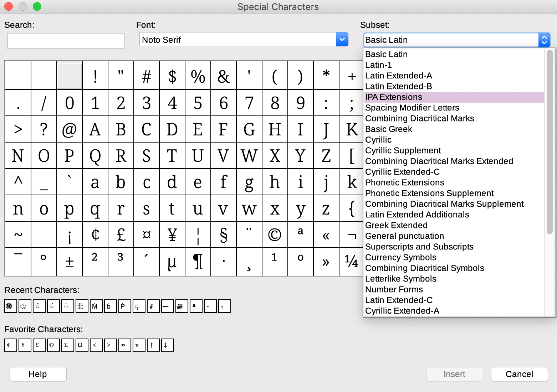Choose the generic currency sign ¤ cell
Image resolution: width=557 pixels, height=392 pixels.
147,235
